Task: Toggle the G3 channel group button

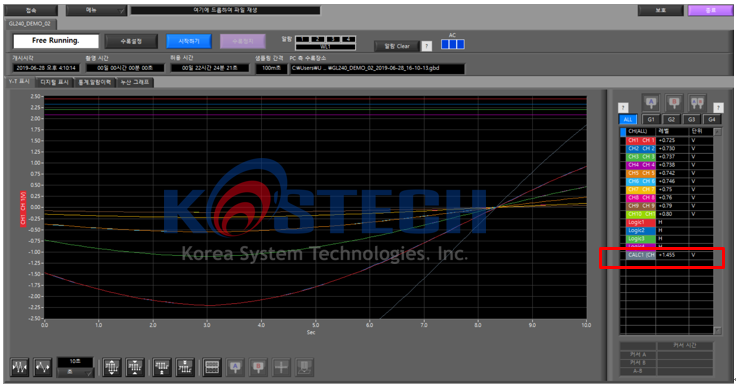Action: pyautogui.click(x=691, y=119)
